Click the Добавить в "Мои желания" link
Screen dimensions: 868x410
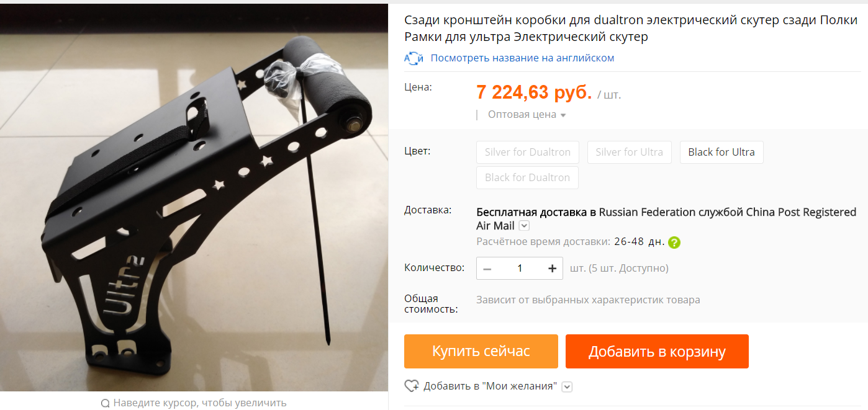[491, 386]
